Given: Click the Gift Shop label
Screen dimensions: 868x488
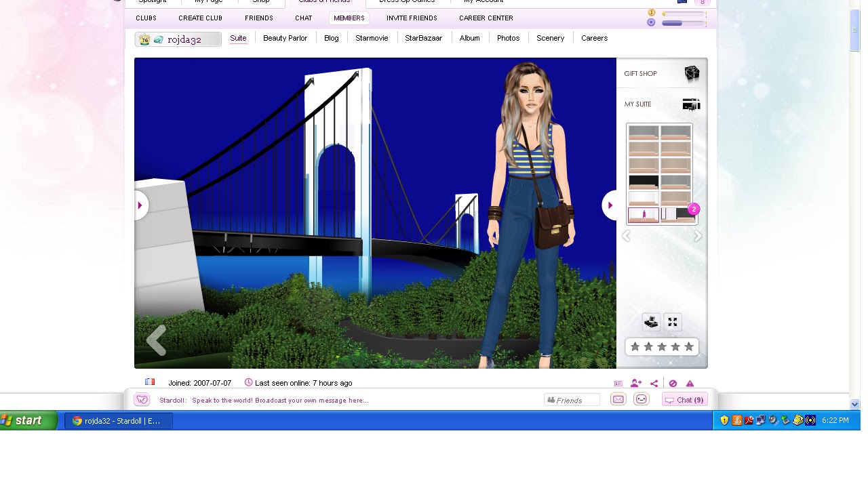Looking at the screenshot, I should [x=640, y=73].
